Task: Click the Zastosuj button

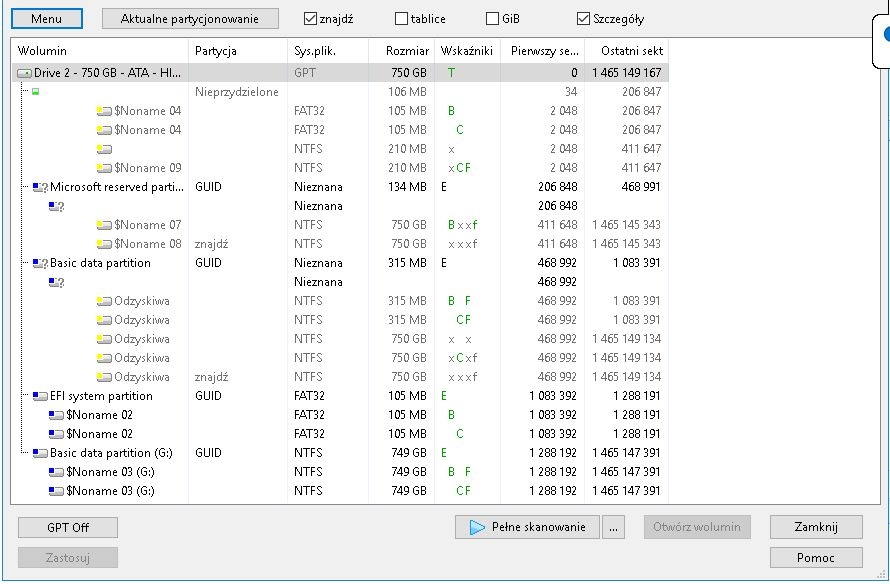Action: point(68,558)
